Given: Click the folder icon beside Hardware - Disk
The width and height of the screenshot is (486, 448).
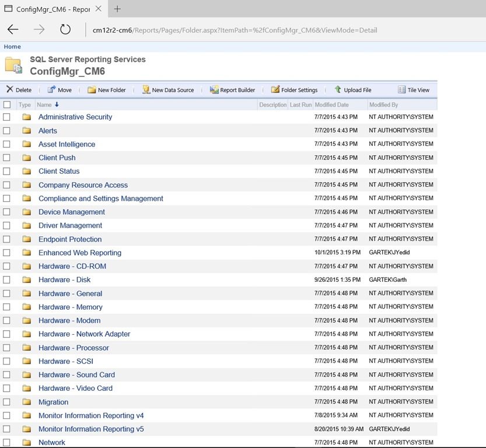Looking at the screenshot, I should 27,280.
